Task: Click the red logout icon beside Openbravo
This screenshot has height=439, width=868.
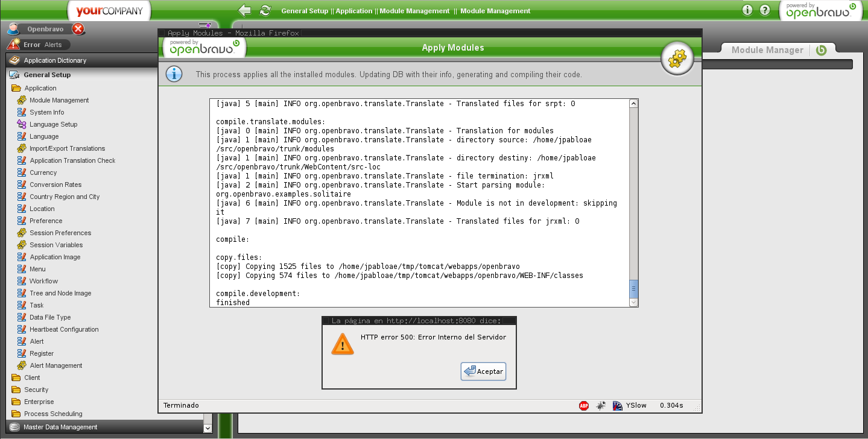Action: pyautogui.click(x=78, y=29)
